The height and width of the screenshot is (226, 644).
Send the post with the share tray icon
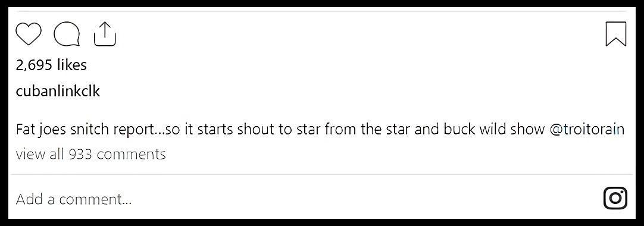pos(105,34)
